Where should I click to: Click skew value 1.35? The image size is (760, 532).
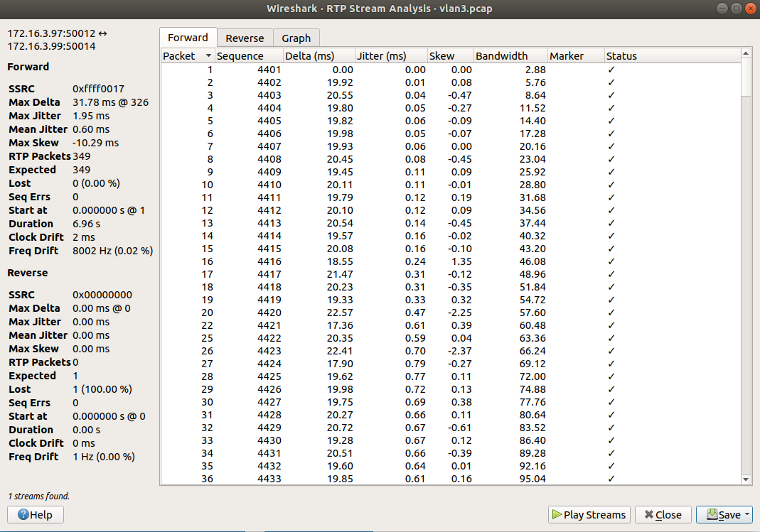(461, 261)
